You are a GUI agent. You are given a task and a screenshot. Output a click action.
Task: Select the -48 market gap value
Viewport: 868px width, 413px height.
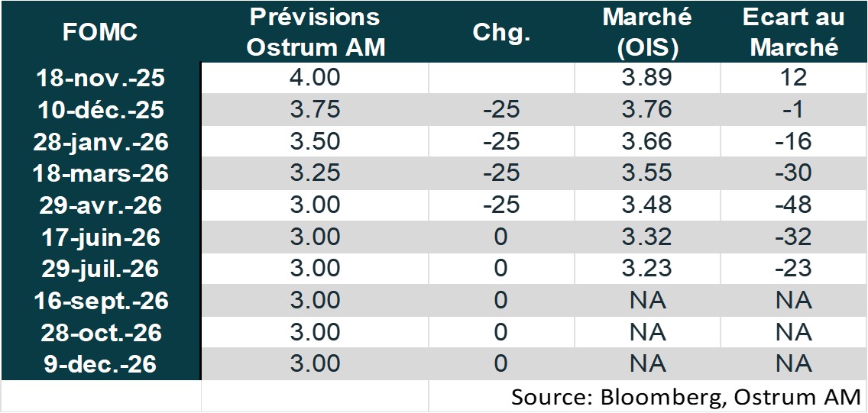[x=794, y=205]
